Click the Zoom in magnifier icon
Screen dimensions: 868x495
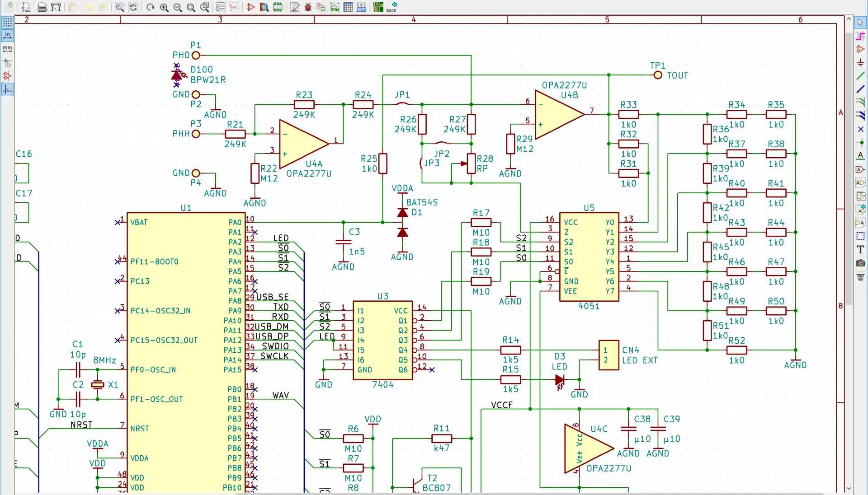[x=164, y=7]
